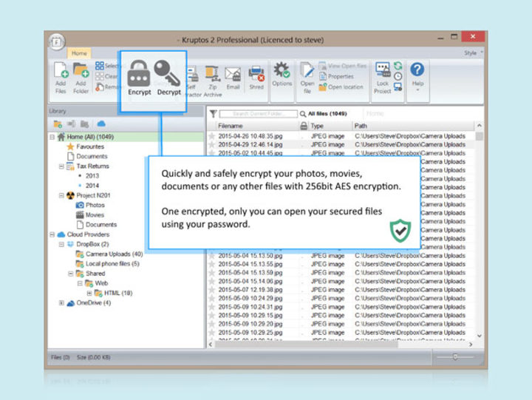Click the Encrypt padlock icon
This screenshot has width=532, height=400.
click(139, 75)
